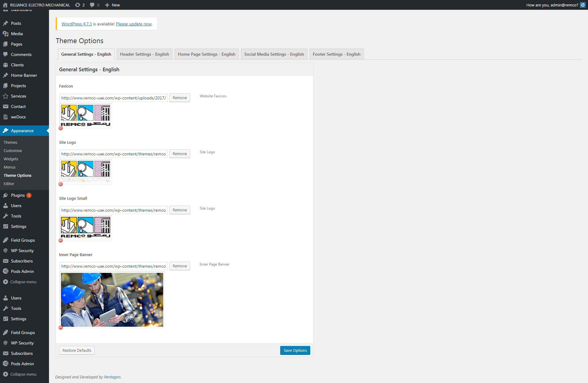Click Remove button next to Favicon URL
The width and height of the screenshot is (588, 383).
coord(180,98)
